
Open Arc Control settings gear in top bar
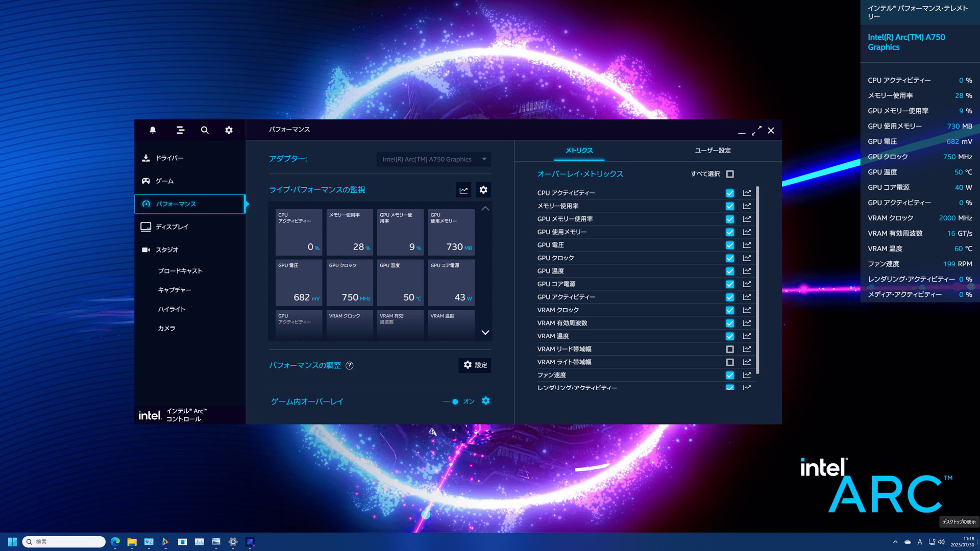tap(229, 130)
